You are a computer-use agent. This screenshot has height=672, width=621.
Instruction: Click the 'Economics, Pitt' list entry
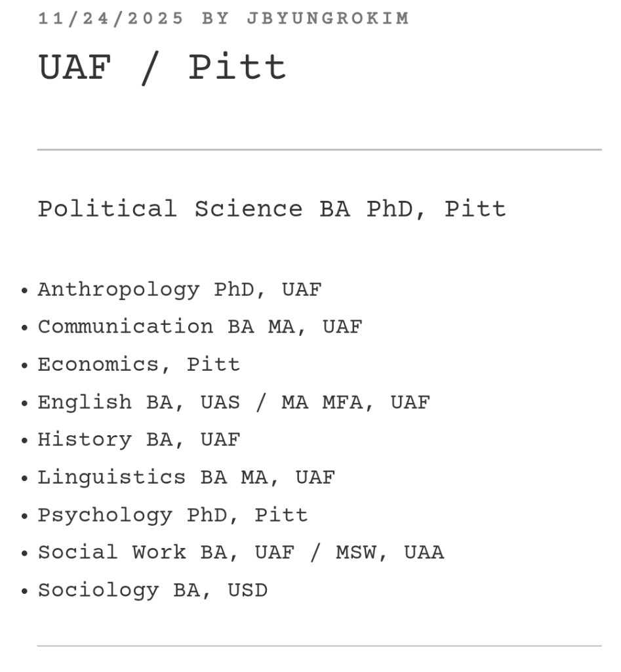pyautogui.click(x=139, y=364)
